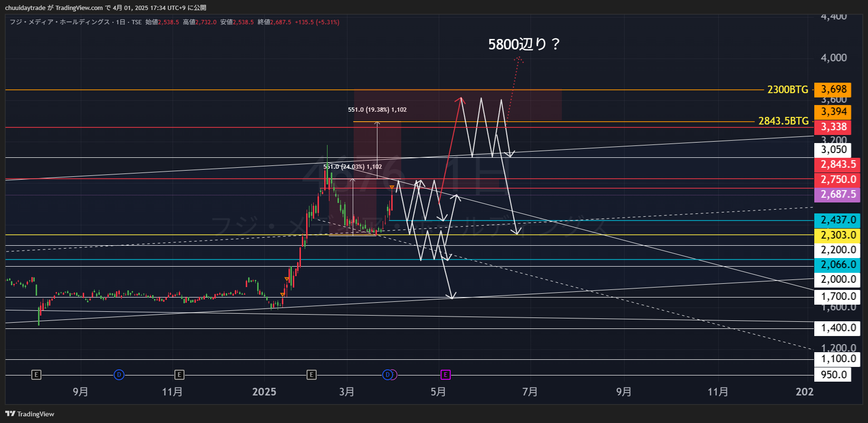Open the purple upcoming earnings E marker
Viewport: 868px width, 423px height.
445,375
